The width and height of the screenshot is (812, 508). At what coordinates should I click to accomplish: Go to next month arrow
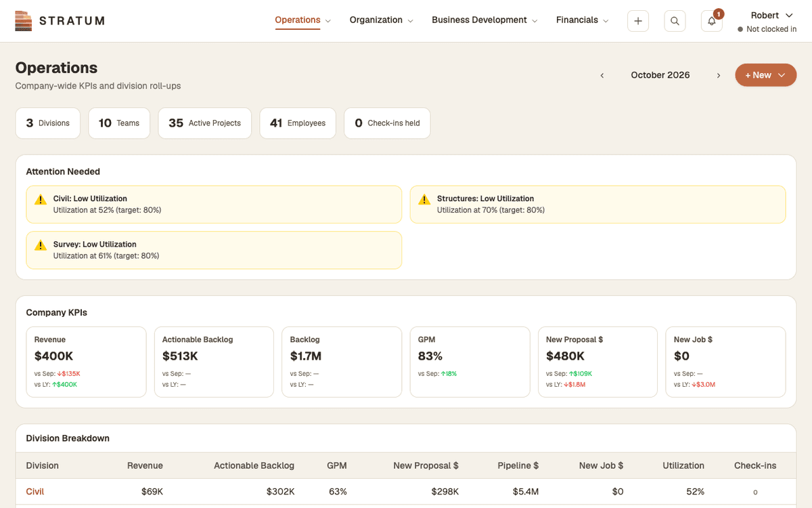[719, 75]
